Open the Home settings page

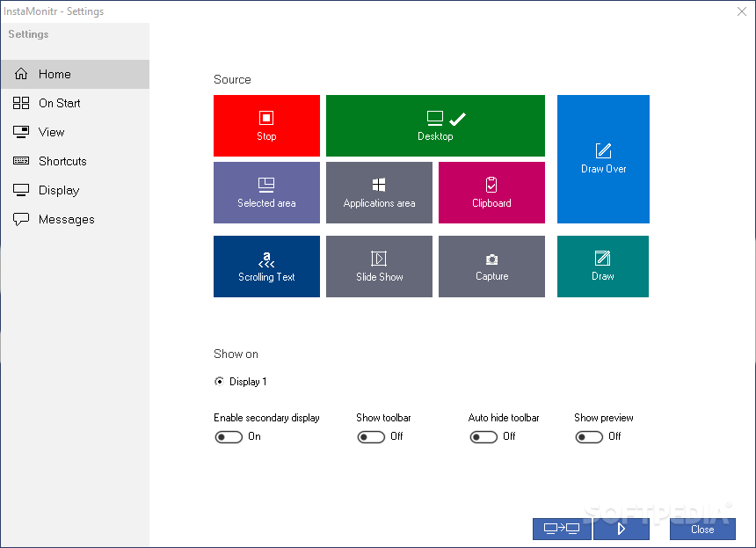click(x=76, y=74)
